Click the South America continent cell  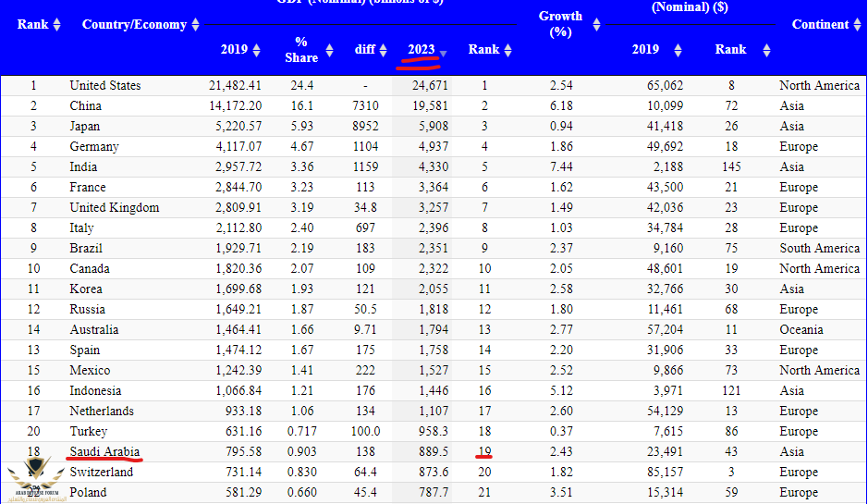click(x=819, y=248)
